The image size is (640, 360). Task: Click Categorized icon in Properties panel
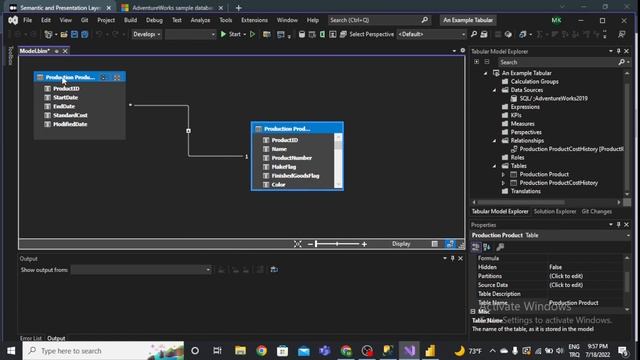click(476, 247)
